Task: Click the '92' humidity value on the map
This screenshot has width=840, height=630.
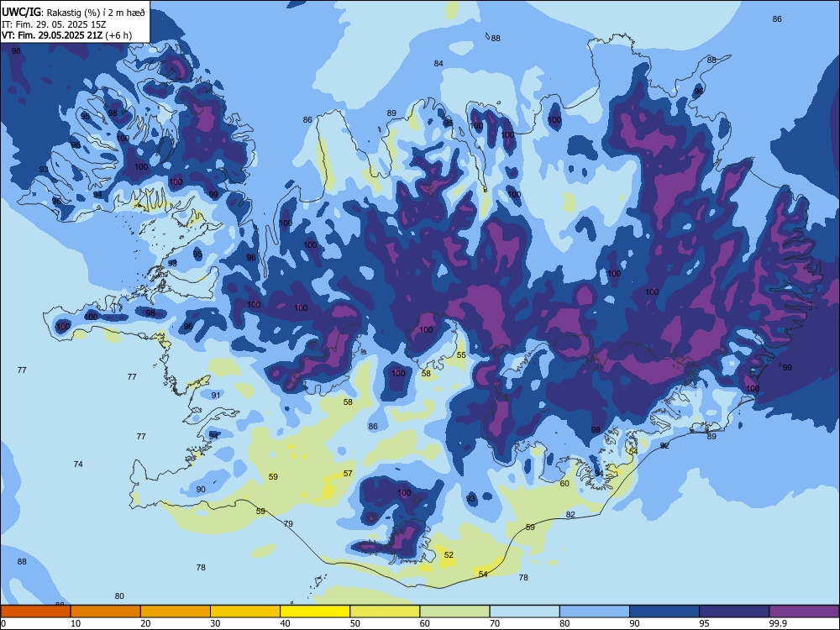Action: pyautogui.click(x=664, y=446)
